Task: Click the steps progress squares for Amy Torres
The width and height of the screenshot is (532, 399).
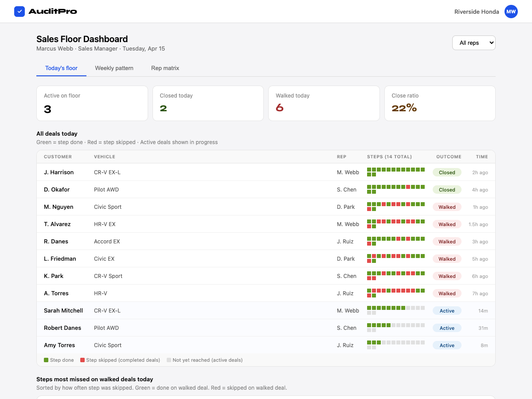Action: pyautogui.click(x=396, y=345)
